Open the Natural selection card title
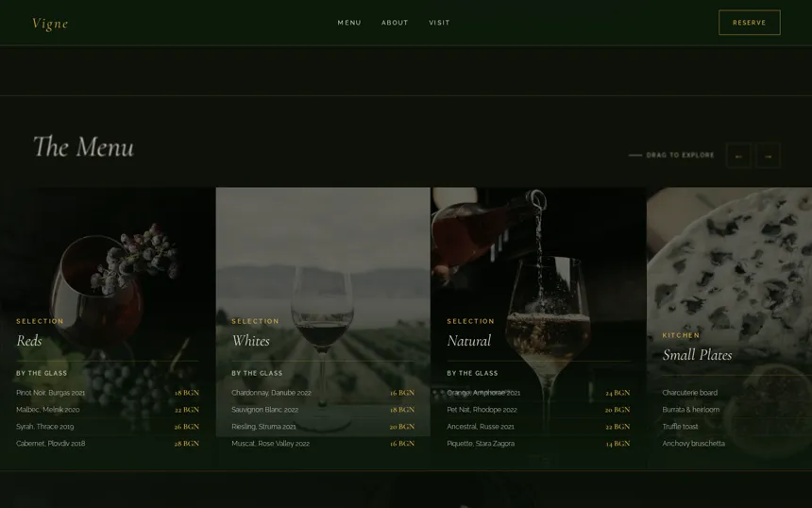This screenshot has height=508, width=812. pos(468,341)
